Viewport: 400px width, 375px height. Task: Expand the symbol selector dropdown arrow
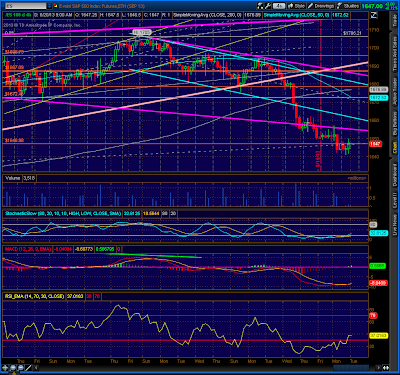point(49,6)
